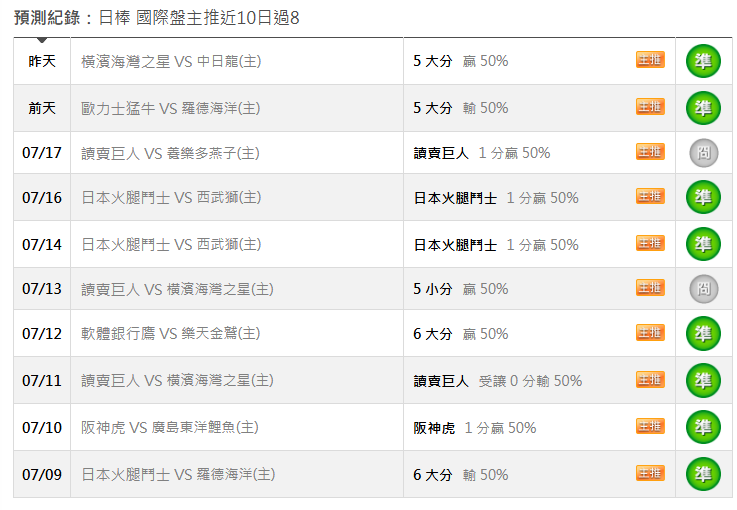This screenshot has height=510, width=737.
Task: Open 歐力士猛牛 VS 羅德海洋 match link
Action: click(x=171, y=108)
